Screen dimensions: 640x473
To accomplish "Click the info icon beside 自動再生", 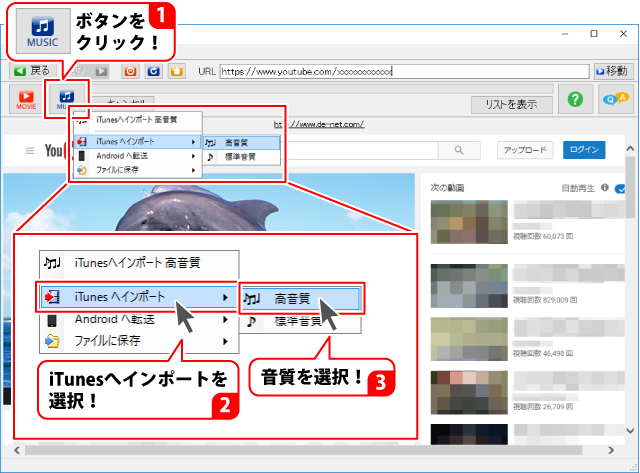I will (x=605, y=188).
